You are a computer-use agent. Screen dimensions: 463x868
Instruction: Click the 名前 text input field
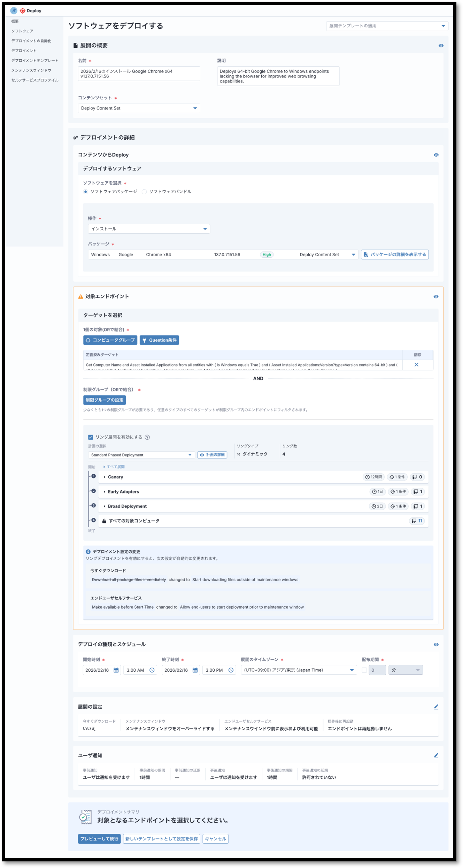coord(139,74)
